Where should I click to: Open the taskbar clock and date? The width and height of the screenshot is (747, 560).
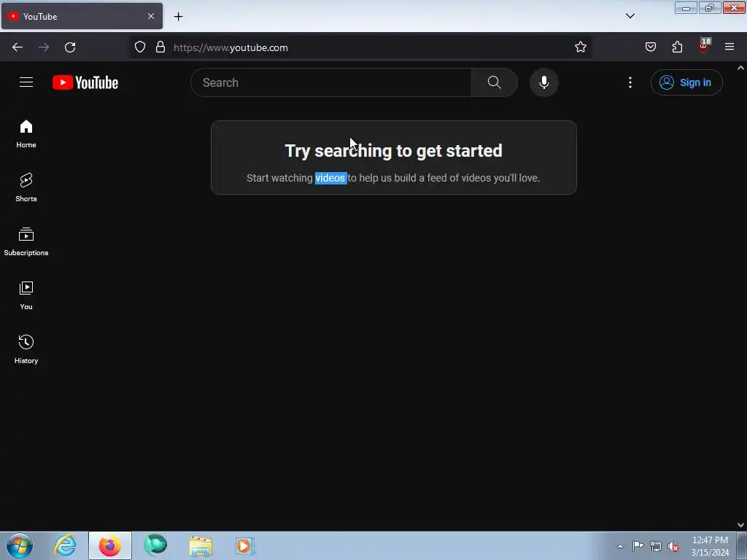710,546
